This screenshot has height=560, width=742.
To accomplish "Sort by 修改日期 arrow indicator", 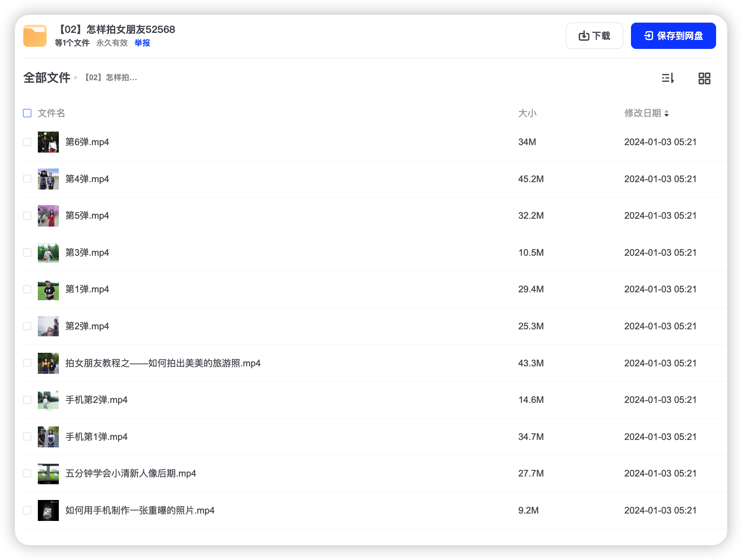I will point(666,113).
